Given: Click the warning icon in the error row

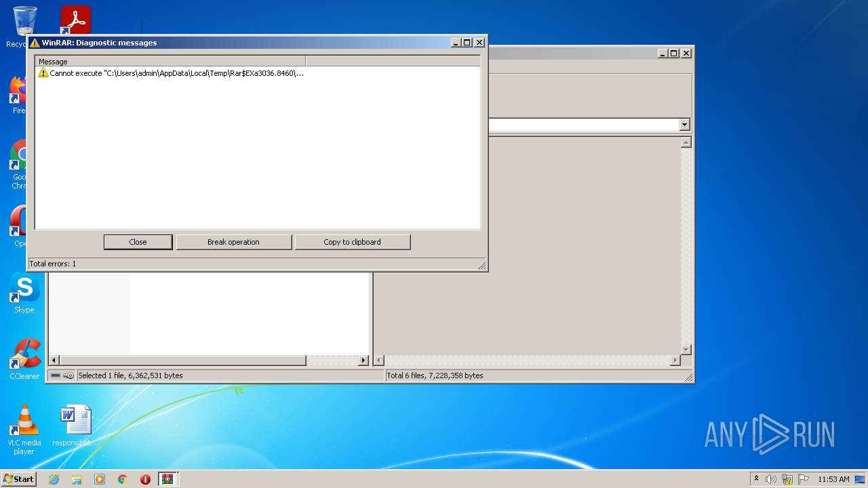Looking at the screenshot, I should click(43, 73).
